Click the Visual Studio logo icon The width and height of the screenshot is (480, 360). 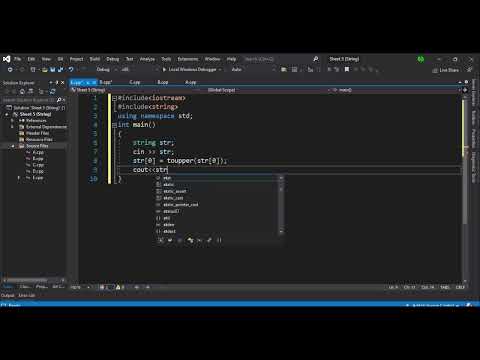coord(6,59)
